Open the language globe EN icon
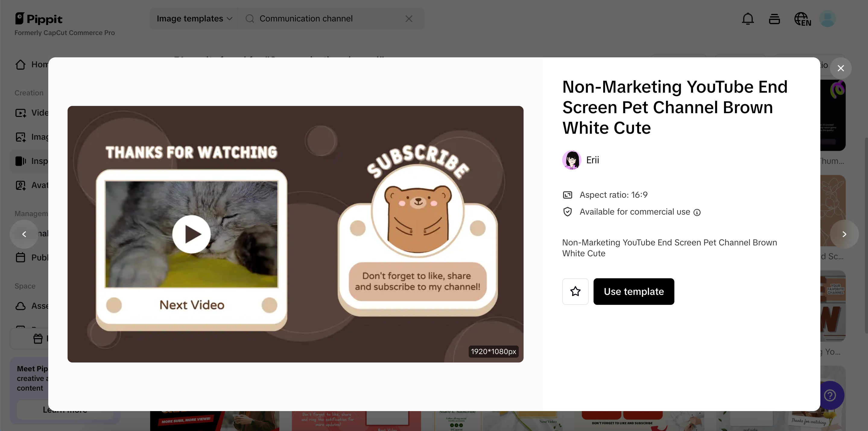The image size is (868, 431). pyautogui.click(x=802, y=19)
